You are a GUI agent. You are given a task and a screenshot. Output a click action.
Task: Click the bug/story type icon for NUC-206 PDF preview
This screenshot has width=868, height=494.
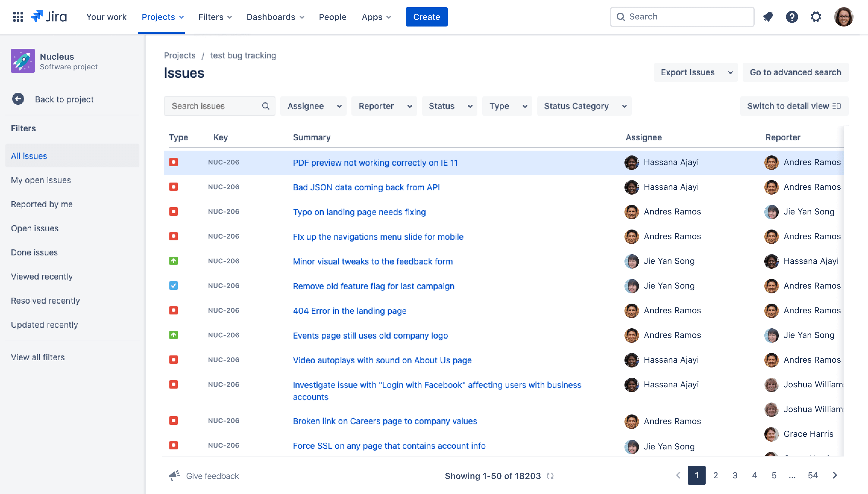(174, 161)
